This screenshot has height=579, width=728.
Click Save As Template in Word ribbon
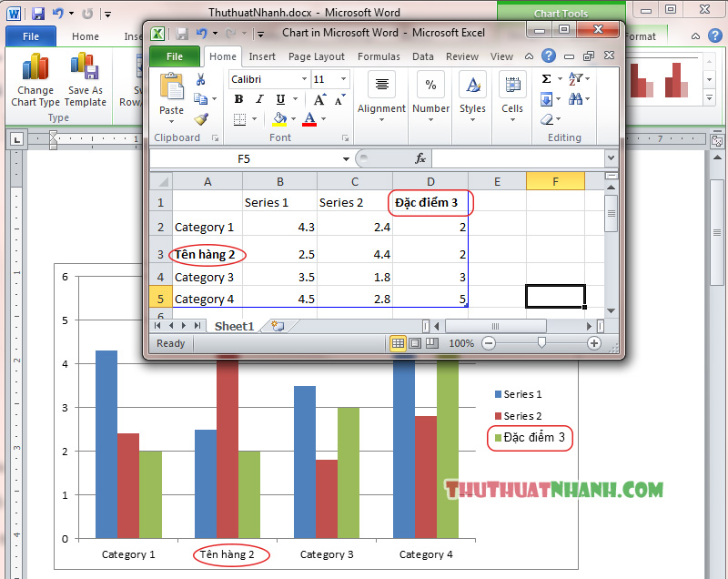coord(86,80)
